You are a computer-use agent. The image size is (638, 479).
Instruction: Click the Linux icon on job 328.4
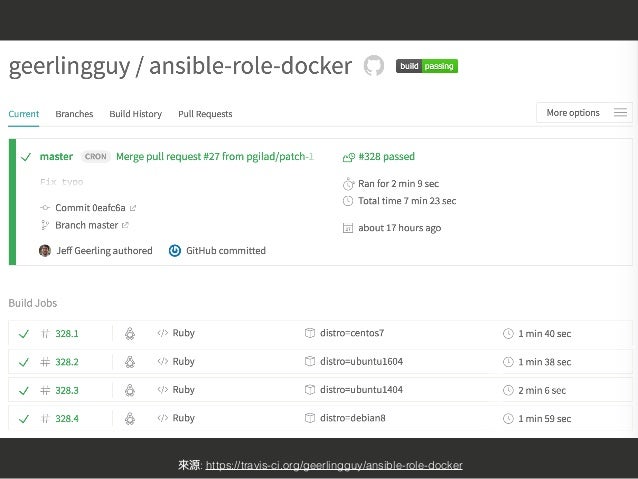(x=130, y=418)
